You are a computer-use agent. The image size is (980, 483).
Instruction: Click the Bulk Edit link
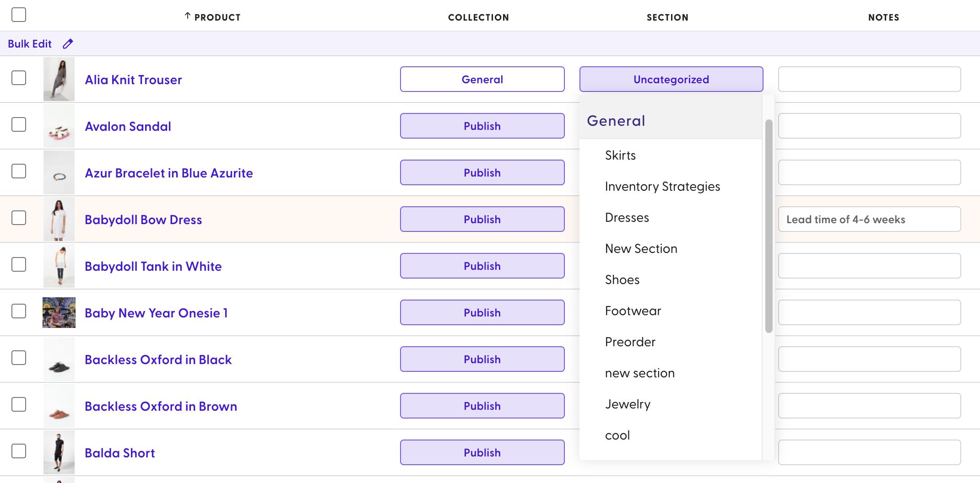[x=30, y=44]
